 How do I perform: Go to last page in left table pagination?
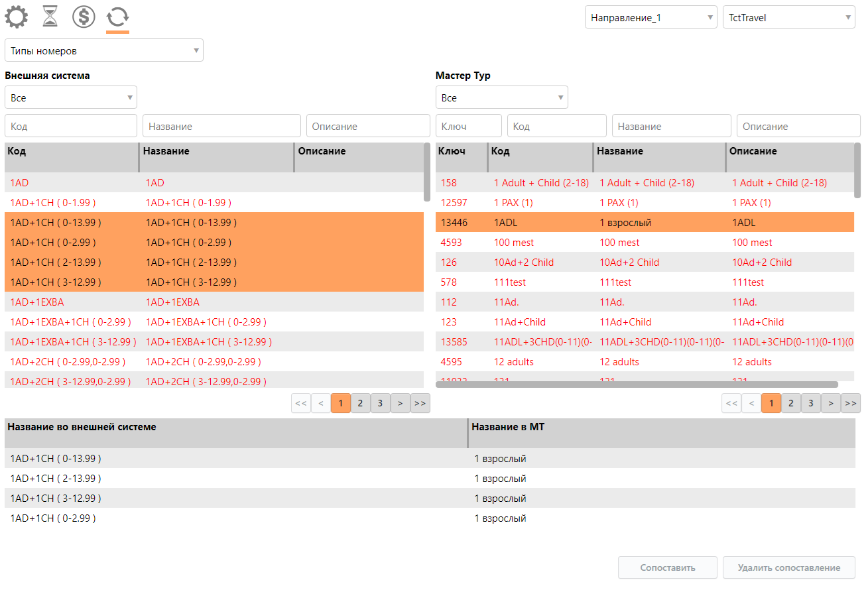[x=420, y=403]
